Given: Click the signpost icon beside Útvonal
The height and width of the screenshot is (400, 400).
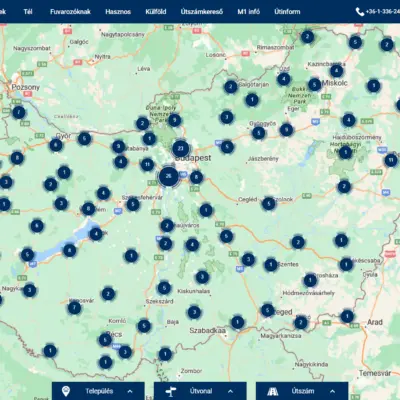Looking at the screenshot, I should pyautogui.click(x=170, y=391).
